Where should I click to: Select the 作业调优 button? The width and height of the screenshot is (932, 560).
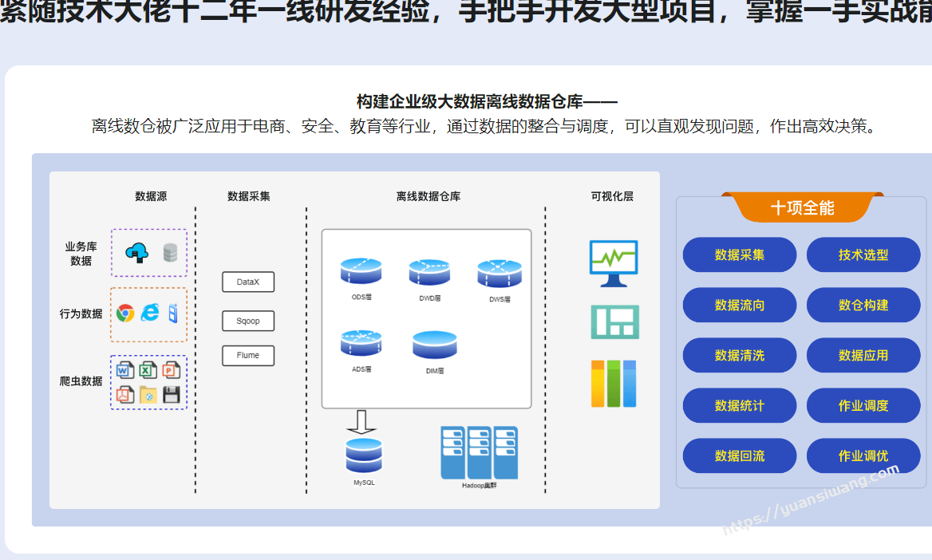(863, 456)
